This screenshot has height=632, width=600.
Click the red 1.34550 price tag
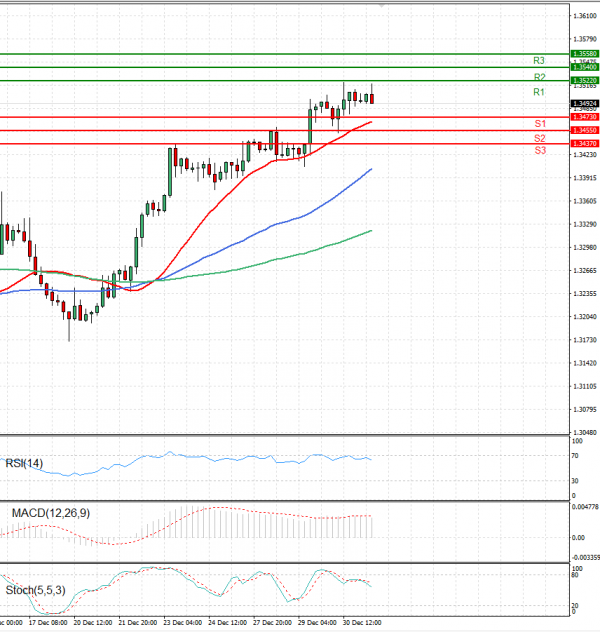point(585,130)
